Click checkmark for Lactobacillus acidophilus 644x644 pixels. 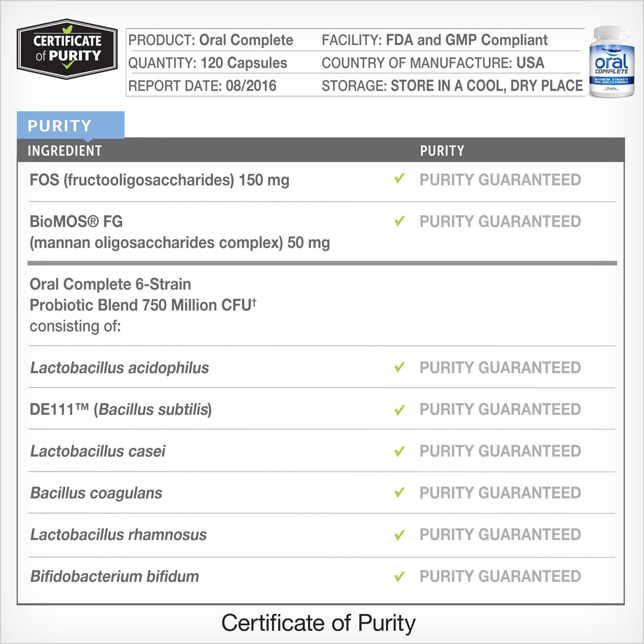(x=399, y=368)
